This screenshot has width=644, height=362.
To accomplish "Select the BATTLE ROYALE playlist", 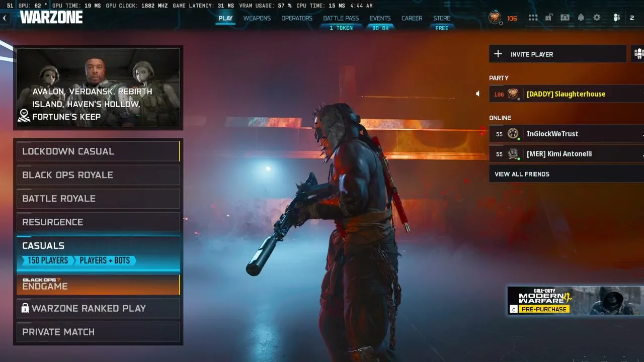I will click(x=98, y=199).
